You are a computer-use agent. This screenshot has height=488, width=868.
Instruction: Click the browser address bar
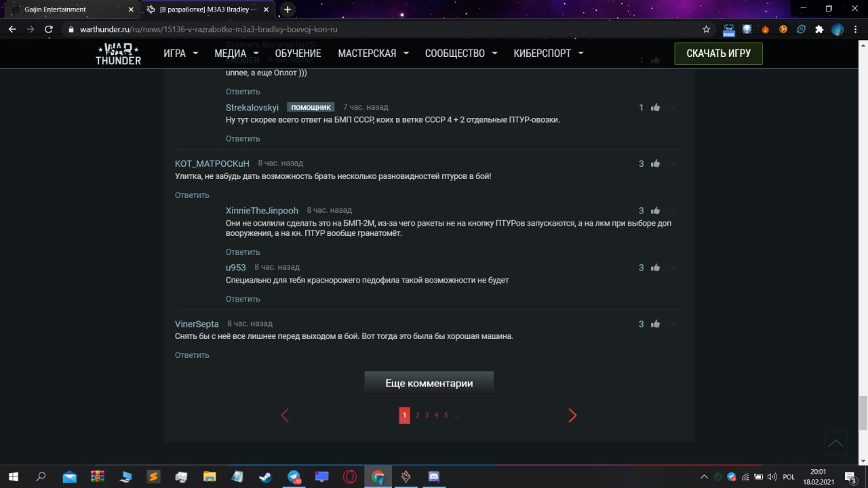pos(380,29)
